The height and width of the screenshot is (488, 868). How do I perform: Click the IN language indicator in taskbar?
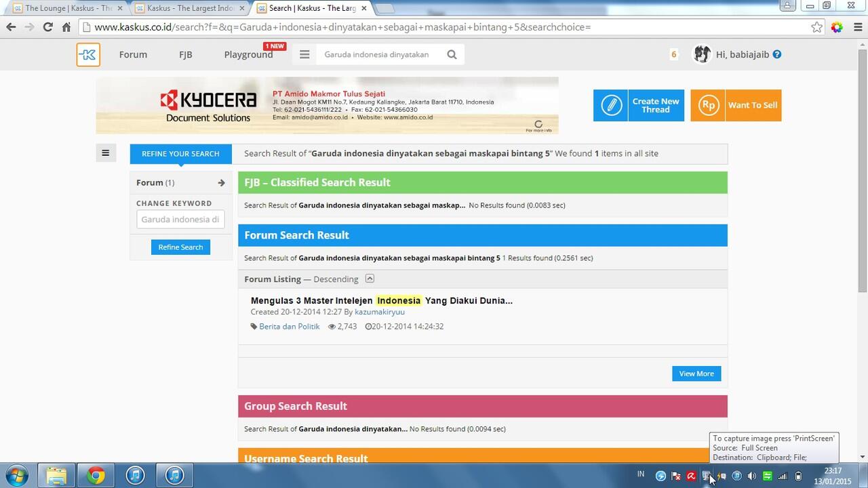point(641,474)
